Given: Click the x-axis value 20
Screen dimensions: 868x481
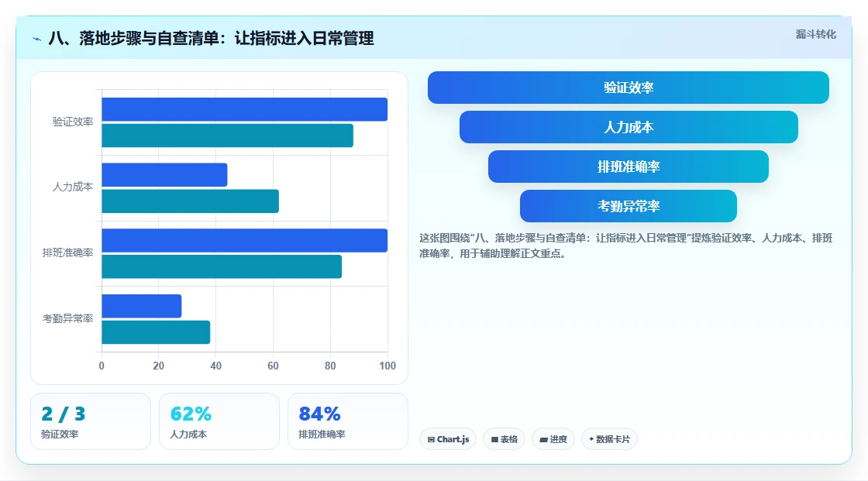Looking at the screenshot, I should (x=158, y=366).
